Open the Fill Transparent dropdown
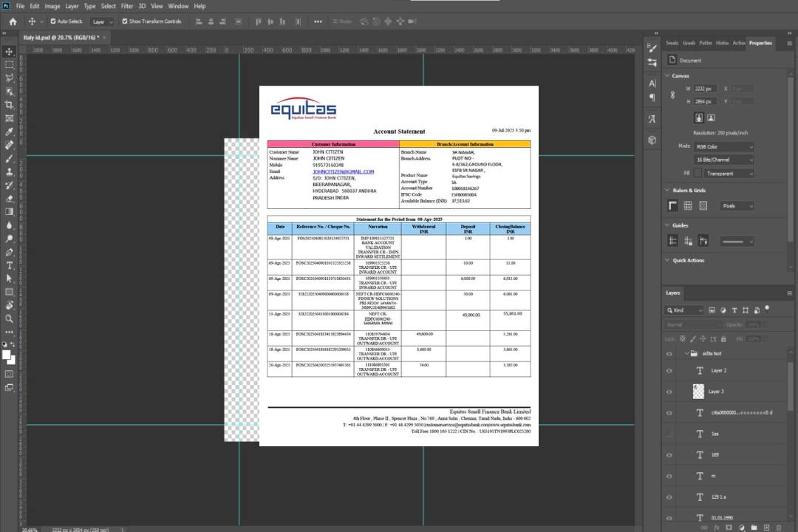 click(729, 174)
